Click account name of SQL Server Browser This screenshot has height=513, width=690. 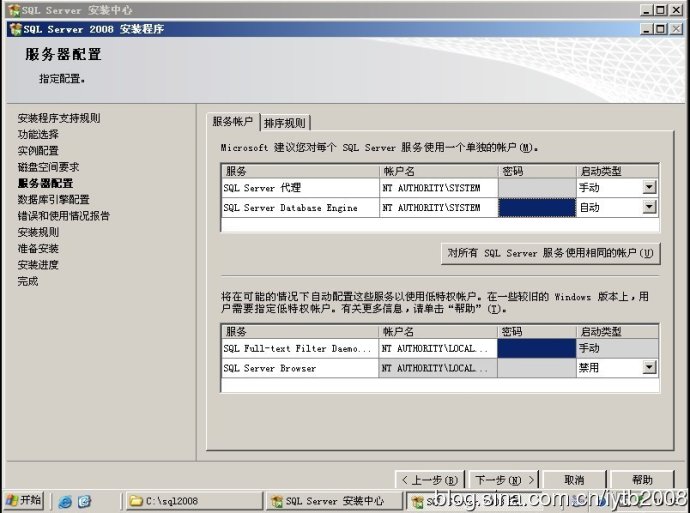pos(438,368)
